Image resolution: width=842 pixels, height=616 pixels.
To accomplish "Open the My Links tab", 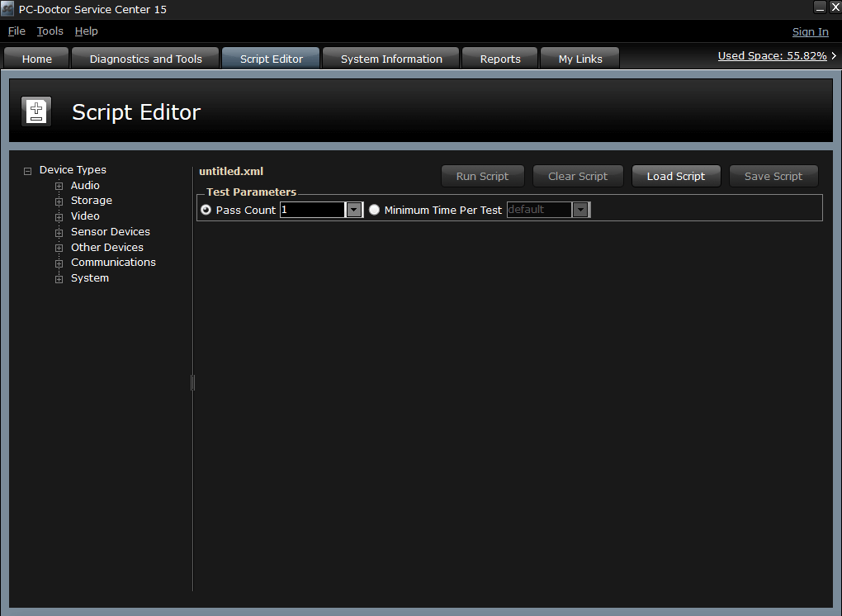I will tap(580, 59).
